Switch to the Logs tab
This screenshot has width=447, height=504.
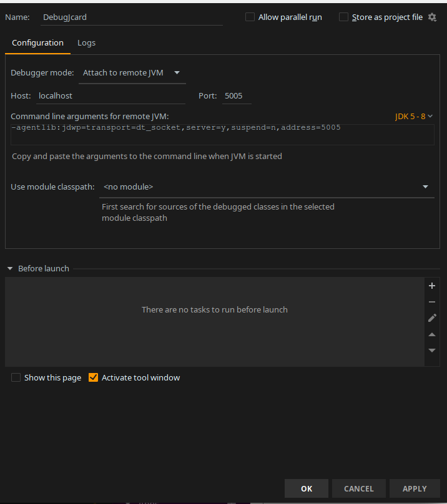[86, 42]
